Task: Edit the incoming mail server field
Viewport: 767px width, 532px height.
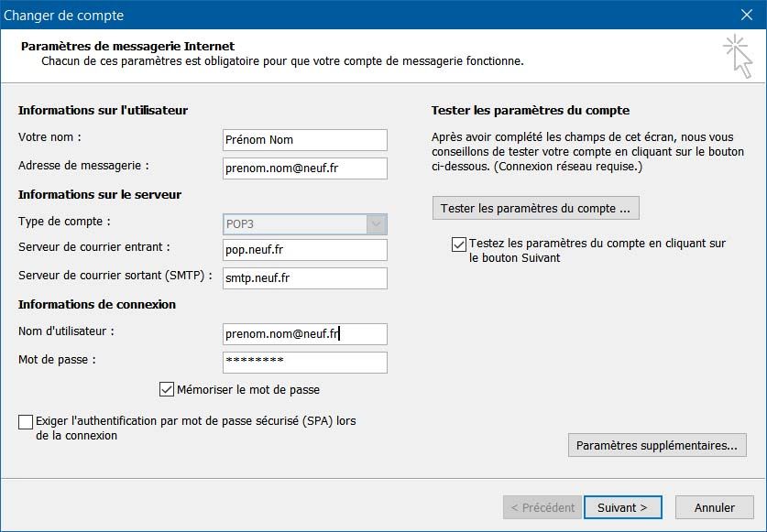Action: pos(304,248)
